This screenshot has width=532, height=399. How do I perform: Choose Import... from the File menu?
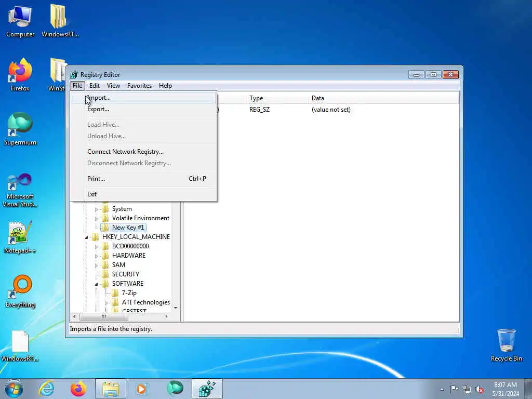[143, 98]
